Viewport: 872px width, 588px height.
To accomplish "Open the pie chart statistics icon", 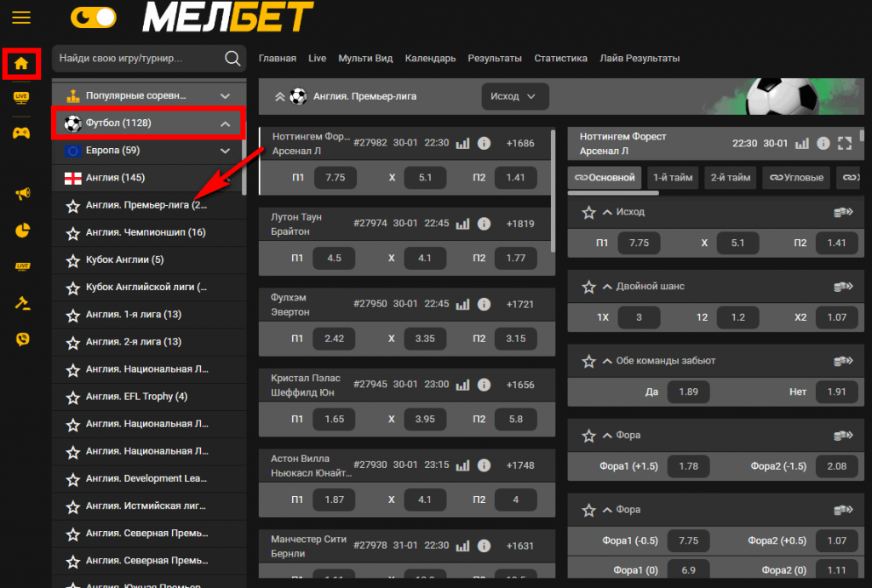I will [22, 230].
